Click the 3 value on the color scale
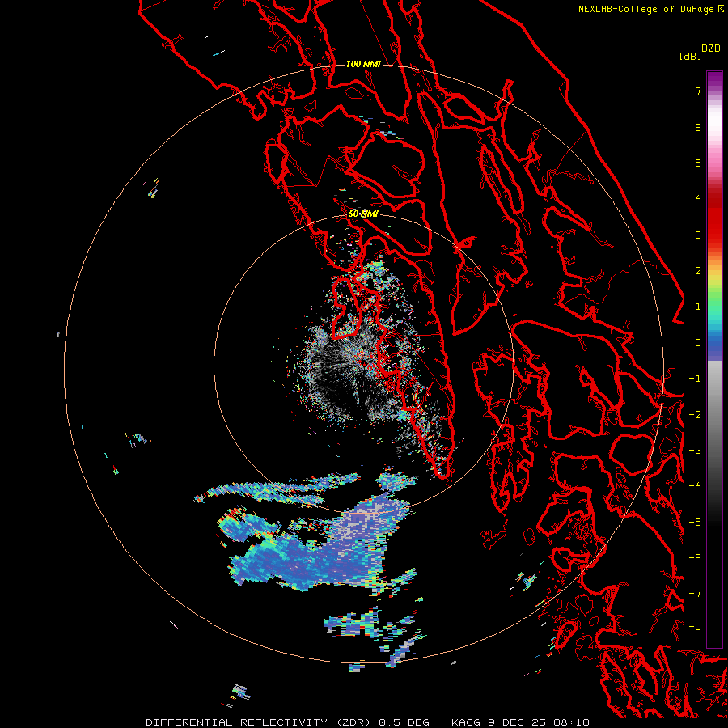728x728 pixels. pyautogui.click(x=698, y=235)
